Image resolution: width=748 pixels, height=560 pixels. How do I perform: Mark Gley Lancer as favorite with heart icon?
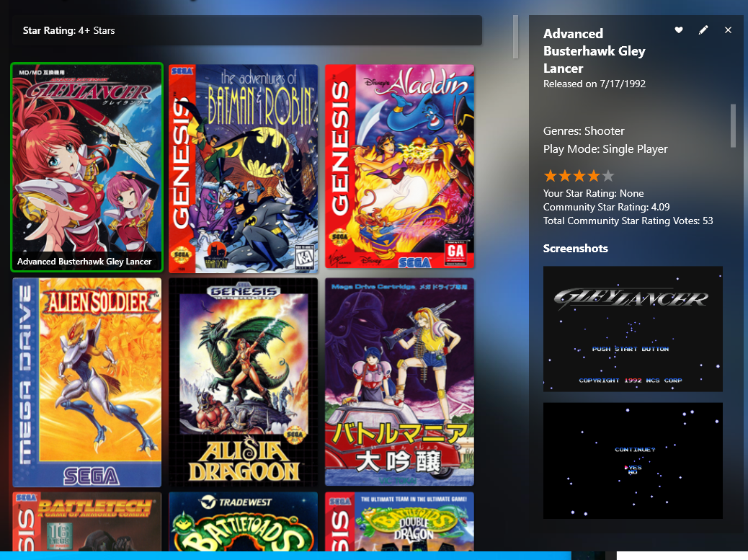[x=678, y=30]
